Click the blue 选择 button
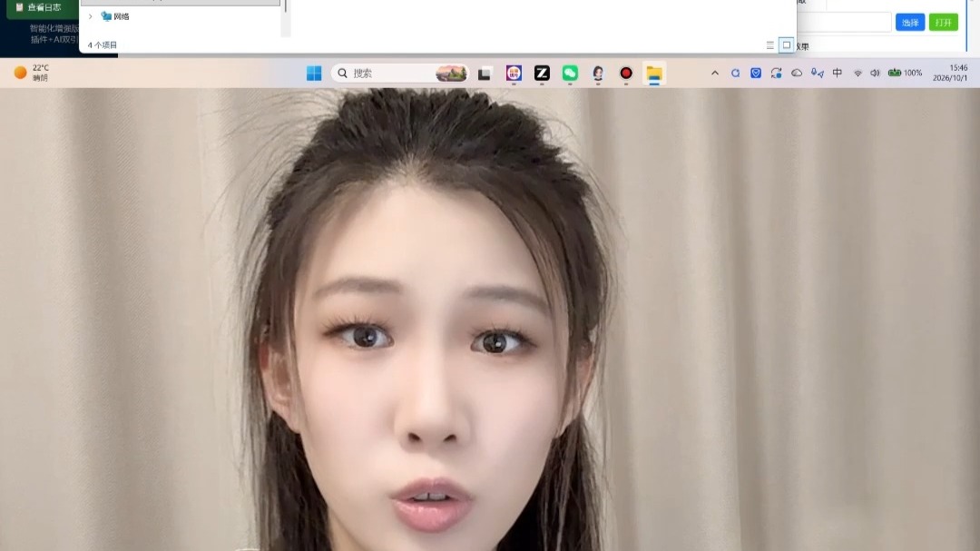 click(x=910, y=23)
